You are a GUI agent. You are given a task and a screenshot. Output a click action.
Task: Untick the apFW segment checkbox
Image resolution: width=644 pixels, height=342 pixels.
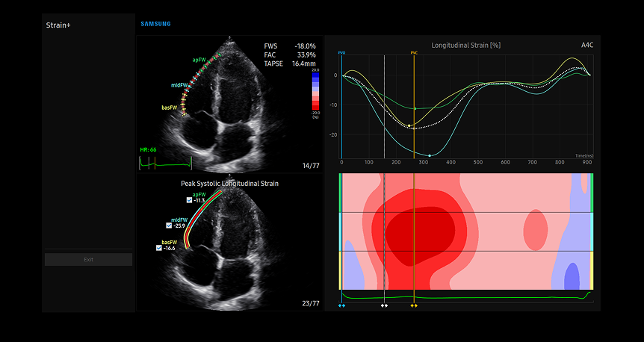[189, 200]
